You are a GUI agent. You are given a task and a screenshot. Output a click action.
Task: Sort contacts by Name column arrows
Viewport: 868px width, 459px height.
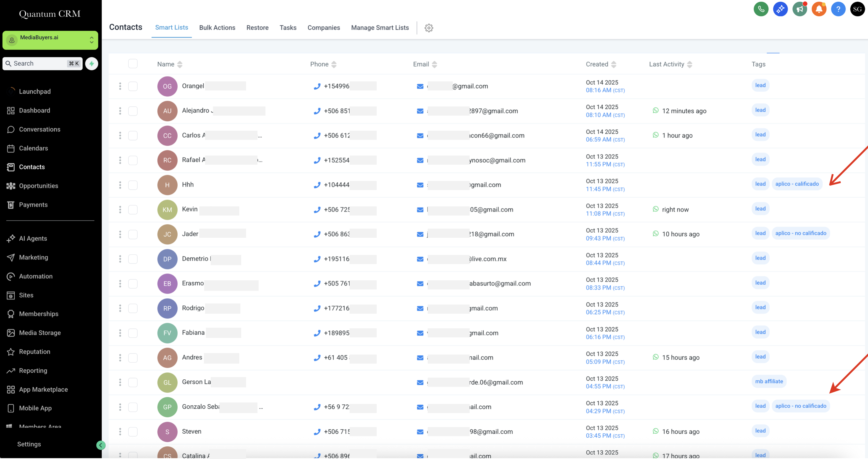tap(180, 64)
